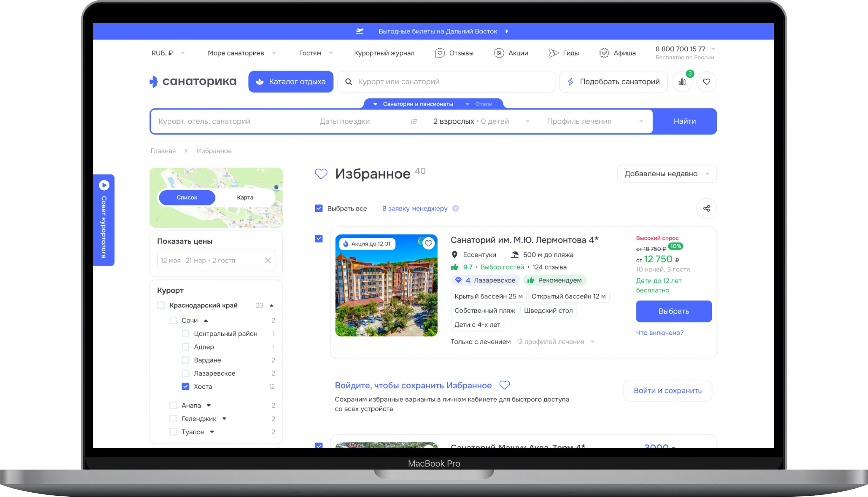The image size is (868, 497).
Task: Check the Краснодарский край checkbox
Action: 161,305
